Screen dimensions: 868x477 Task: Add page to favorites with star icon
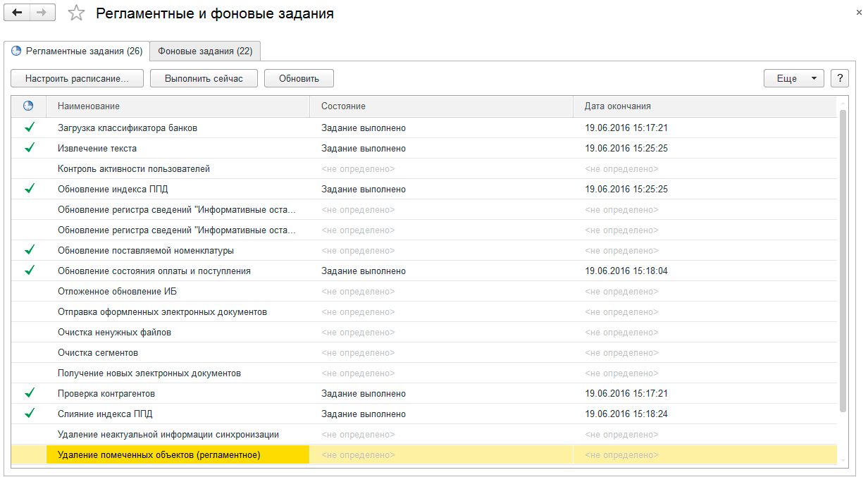pos(75,13)
